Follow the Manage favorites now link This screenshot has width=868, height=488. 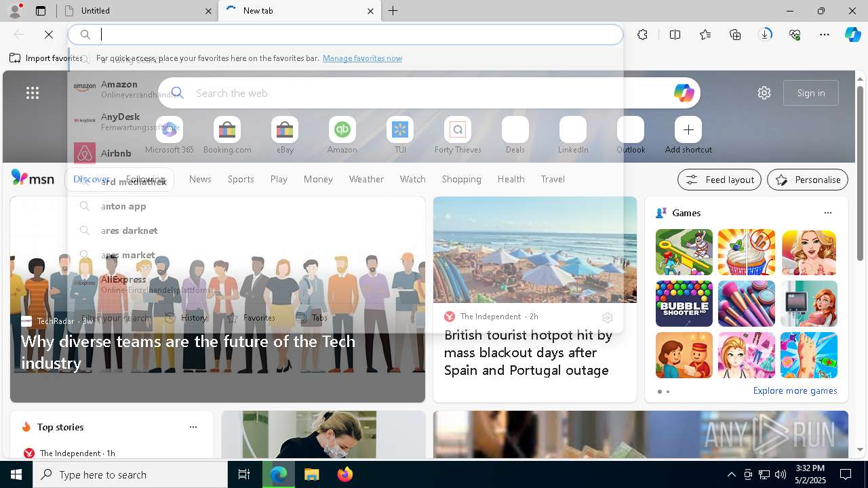pos(362,58)
